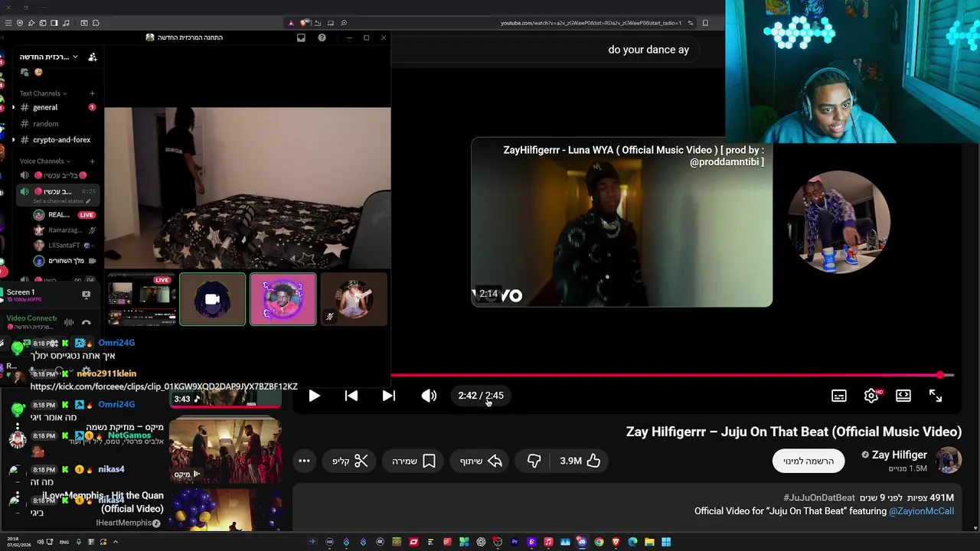Open File Explorer from the taskbar
The width and height of the screenshot is (980, 551).
649,542
